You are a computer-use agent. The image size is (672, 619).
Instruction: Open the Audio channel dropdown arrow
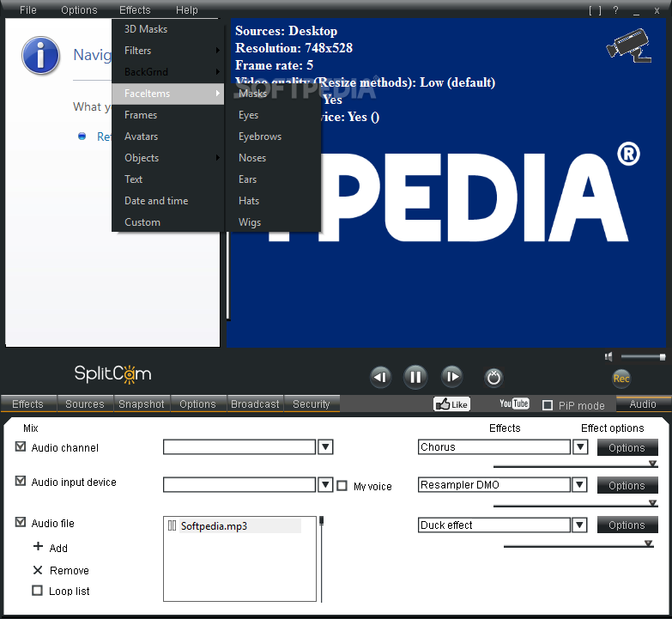click(325, 447)
